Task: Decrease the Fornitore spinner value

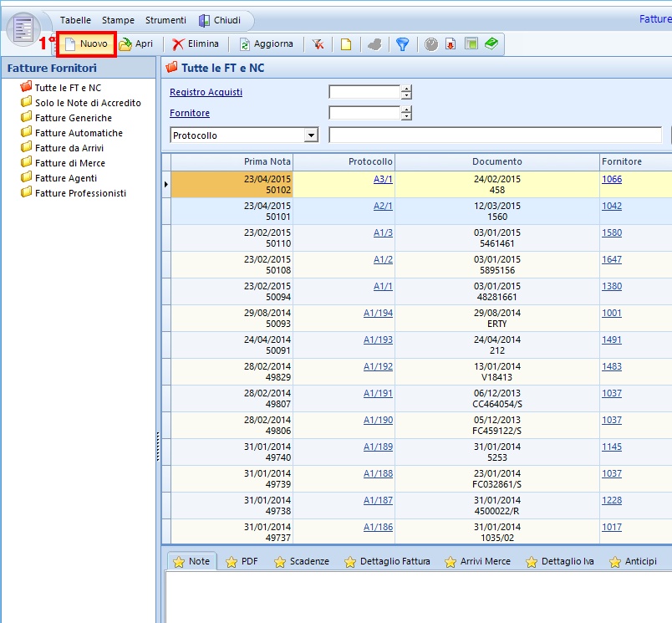Action: pyautogui.click(x=406, y=116)
